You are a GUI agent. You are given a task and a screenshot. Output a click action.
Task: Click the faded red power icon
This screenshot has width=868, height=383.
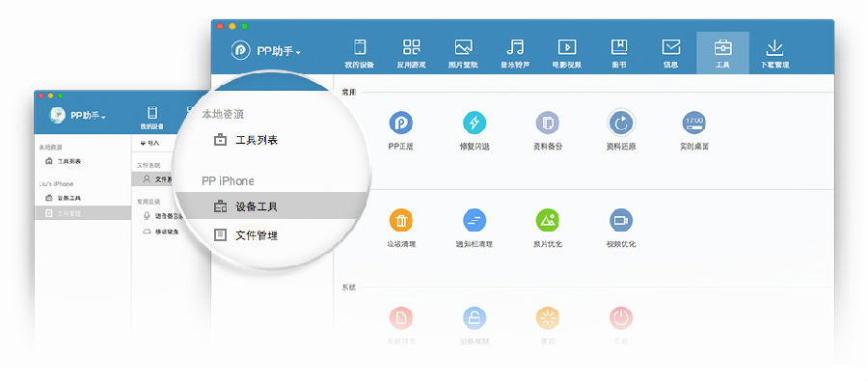[x=621, y=318]
